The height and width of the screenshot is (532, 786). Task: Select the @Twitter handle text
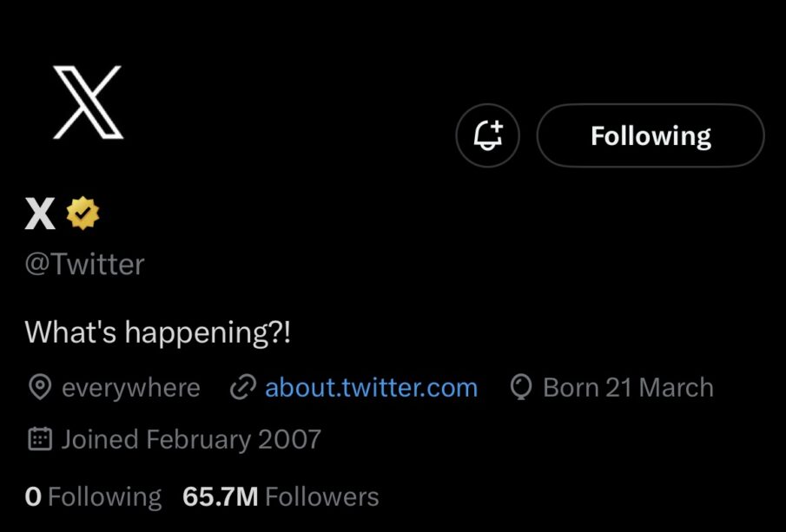84,264
